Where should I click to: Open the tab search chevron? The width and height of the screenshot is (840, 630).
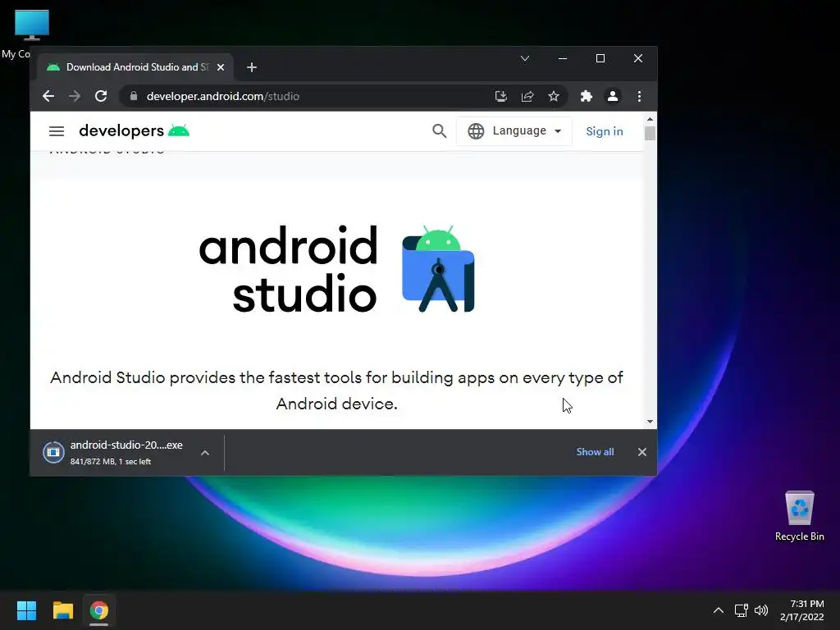(525, 58)
